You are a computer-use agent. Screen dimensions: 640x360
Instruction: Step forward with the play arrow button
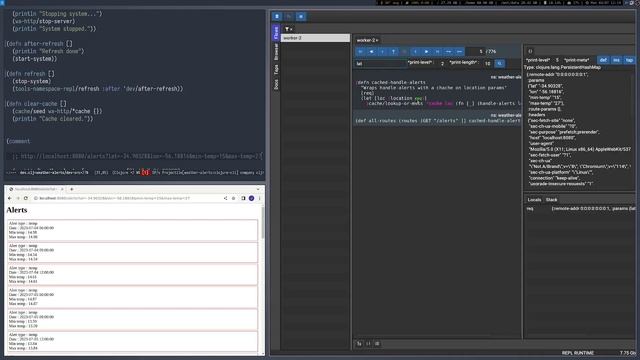[427, 51]
